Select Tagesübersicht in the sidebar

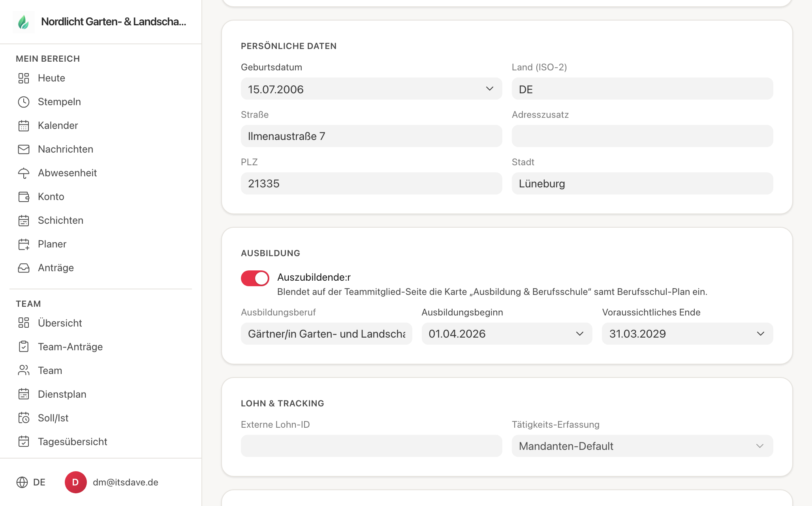coord(73,442)
